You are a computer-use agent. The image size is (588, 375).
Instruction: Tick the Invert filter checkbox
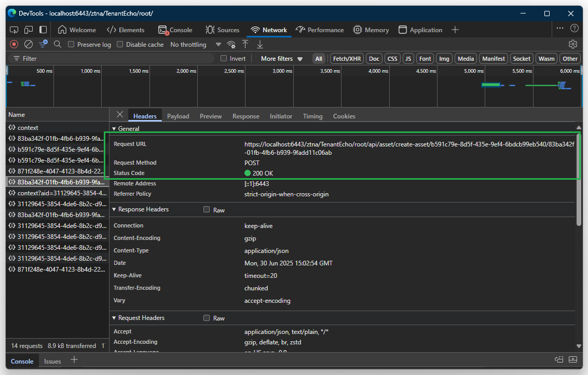pos(224,59)
